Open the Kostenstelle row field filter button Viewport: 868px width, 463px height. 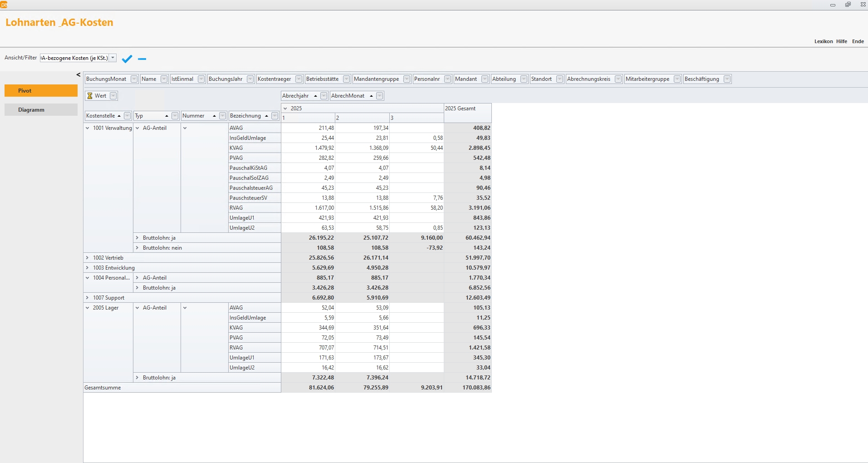tap(127, 116)
